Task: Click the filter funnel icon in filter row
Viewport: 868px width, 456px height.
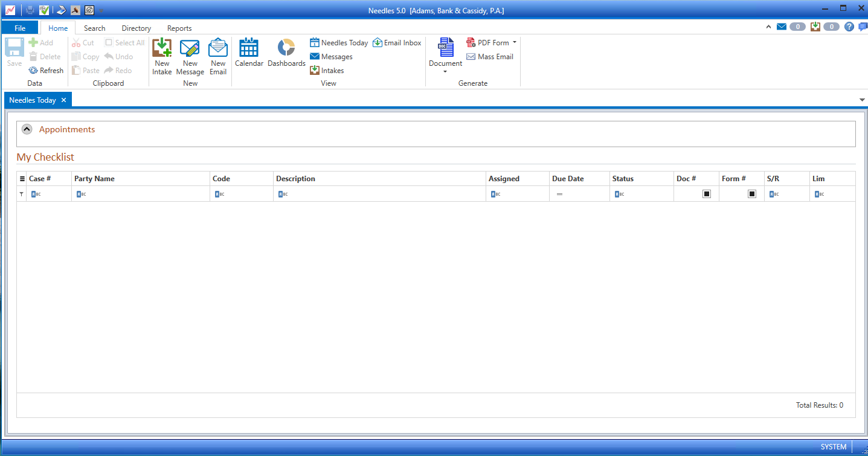Action: pyautogui.click(x=22, y=194)
